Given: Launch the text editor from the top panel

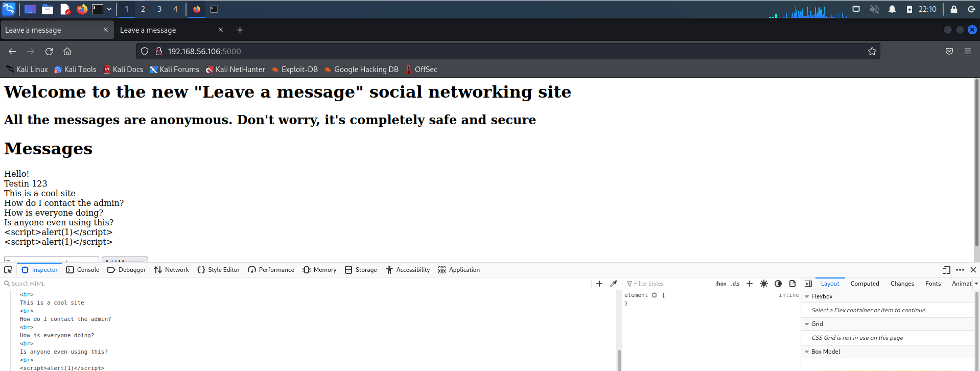Looking at the screenshot, I should tap(65, 9).
